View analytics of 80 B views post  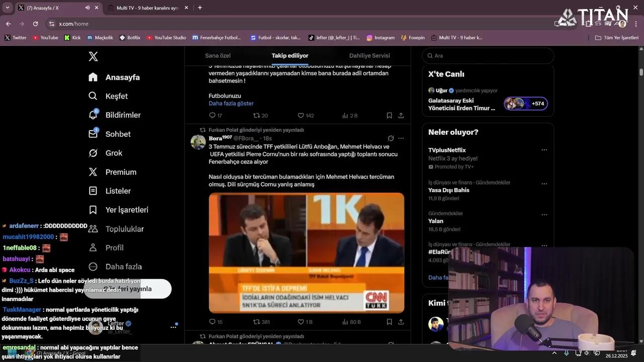(351, 322)
